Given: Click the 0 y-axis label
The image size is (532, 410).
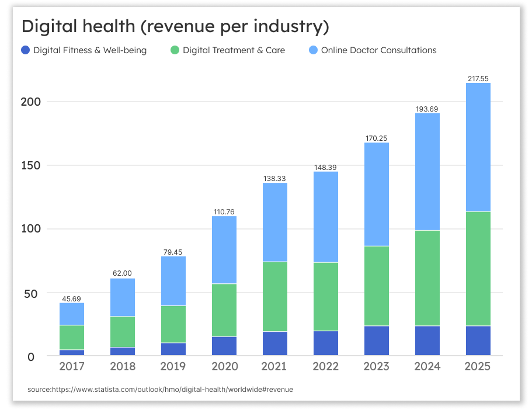Looking at the screenshot, I should coord(31,357).
